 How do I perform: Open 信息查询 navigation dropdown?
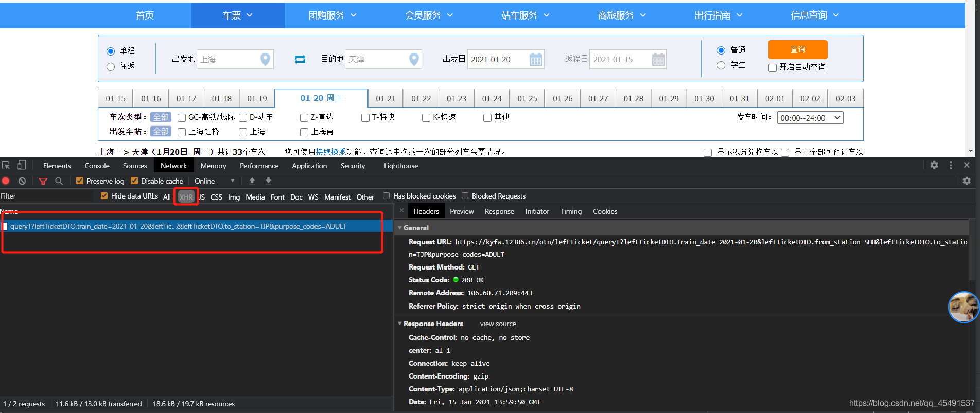point(815,15)
